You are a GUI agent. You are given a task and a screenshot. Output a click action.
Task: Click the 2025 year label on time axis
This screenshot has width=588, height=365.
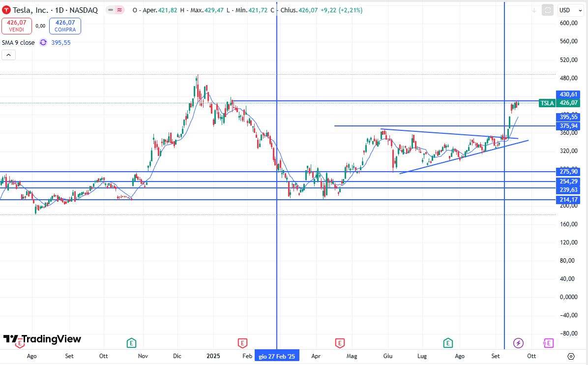tap(213, 356)
